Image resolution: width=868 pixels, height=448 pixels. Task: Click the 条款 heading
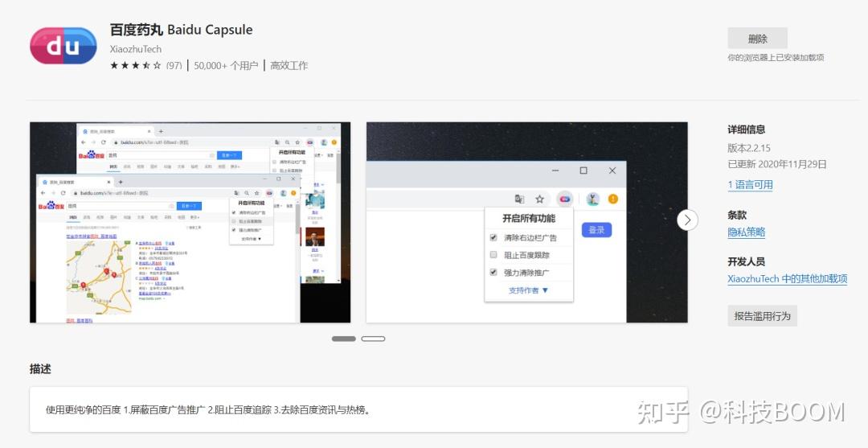pyautogui.click(x=737, y=216)
